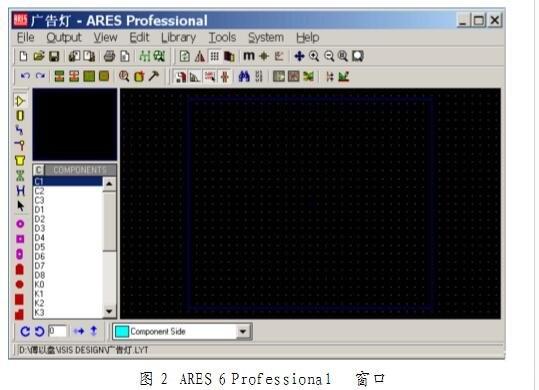Screen dimensions: 539x390
Task: Select component D8 in the list
Action: click(x=67, y=275)
